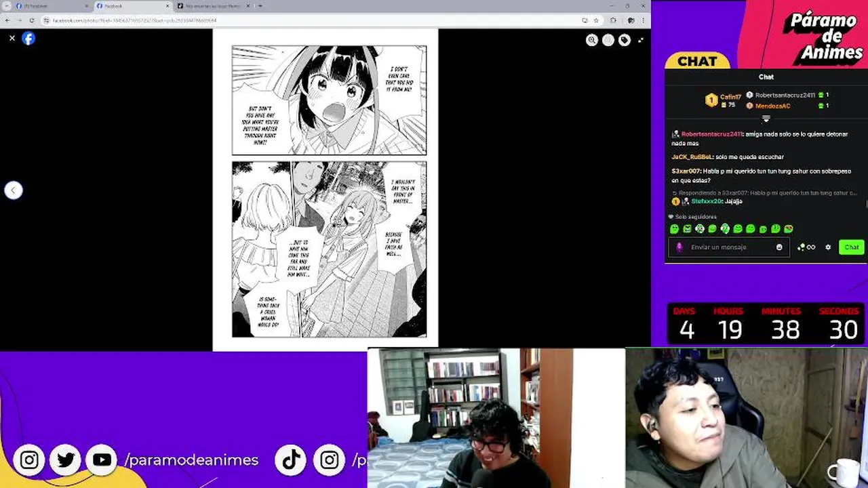Enter fullscreen mode in the photo viewer
The image size is (868, 488).
click(641, 40)
